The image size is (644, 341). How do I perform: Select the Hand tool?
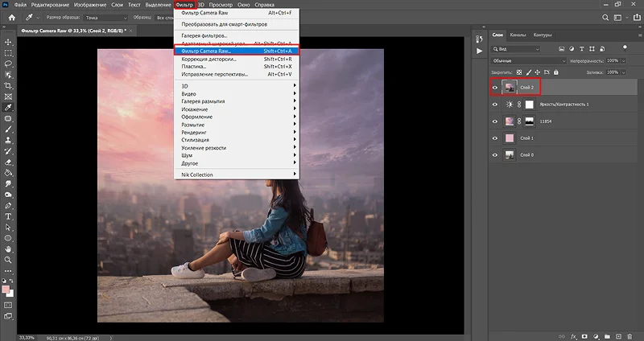pyautogui.click(x=8, y=249)
